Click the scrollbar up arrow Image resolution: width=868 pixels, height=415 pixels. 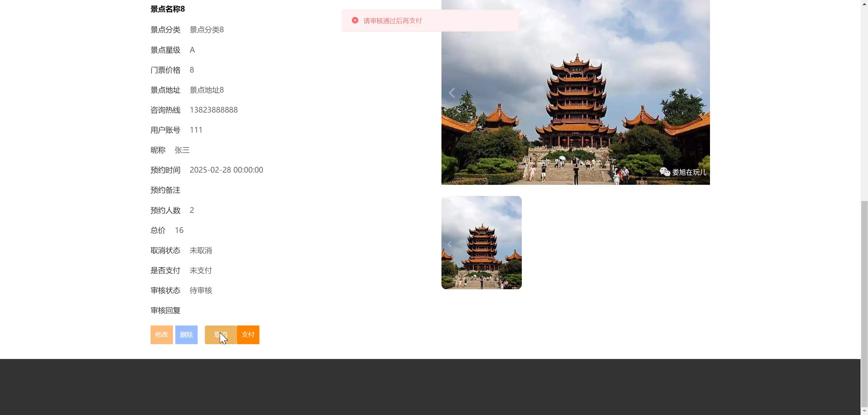(x=864, y=4)
